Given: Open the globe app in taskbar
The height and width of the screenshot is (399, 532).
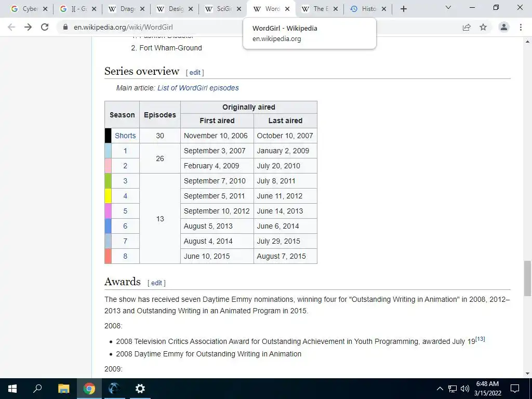Looking at the screenshot, I should [x=114, y=389].
